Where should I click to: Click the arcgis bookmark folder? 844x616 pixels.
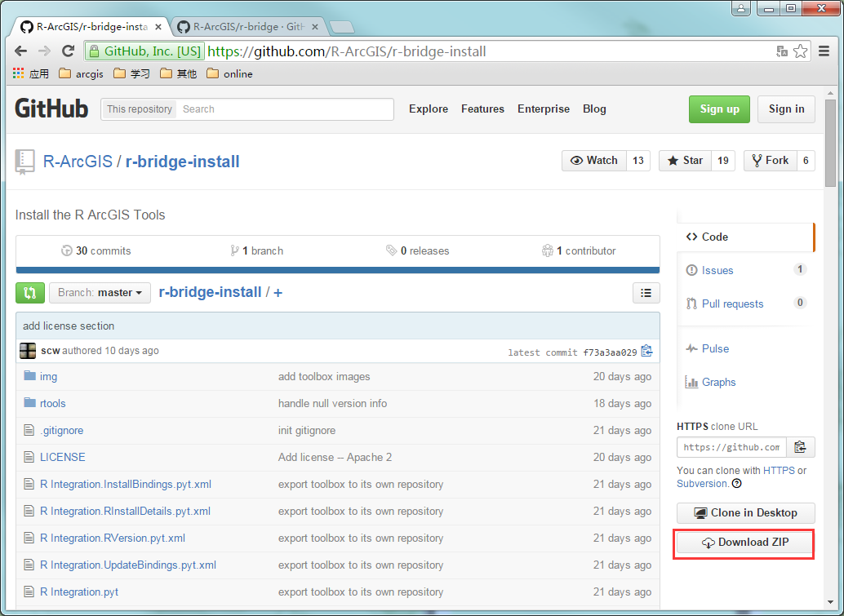pyautogui.click(x=81, y=73)
